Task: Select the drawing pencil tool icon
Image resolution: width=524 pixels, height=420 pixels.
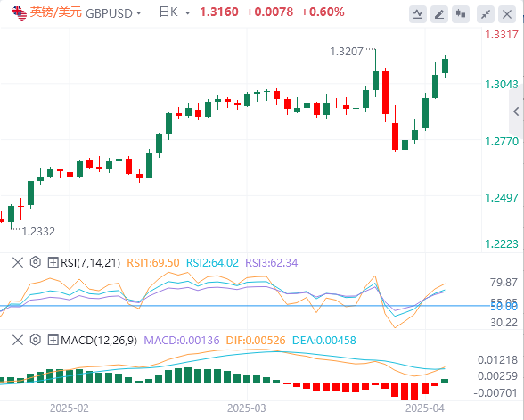Action: point(439,14)
